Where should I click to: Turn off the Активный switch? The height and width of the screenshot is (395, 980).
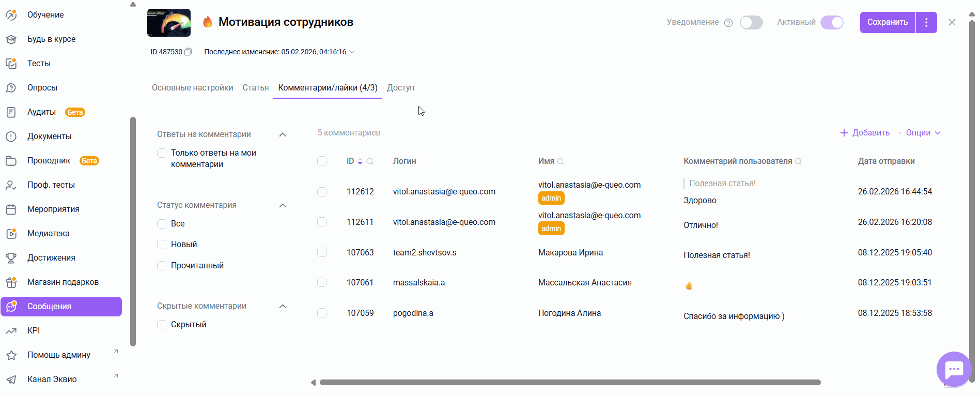pos(832,23)
